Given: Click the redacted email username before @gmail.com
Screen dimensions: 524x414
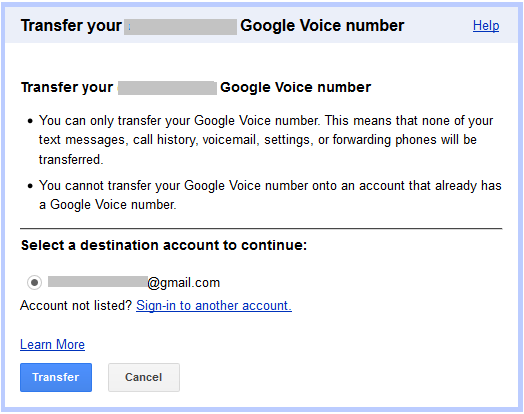Looking at the screenshot, I should (x=98, y=281).
